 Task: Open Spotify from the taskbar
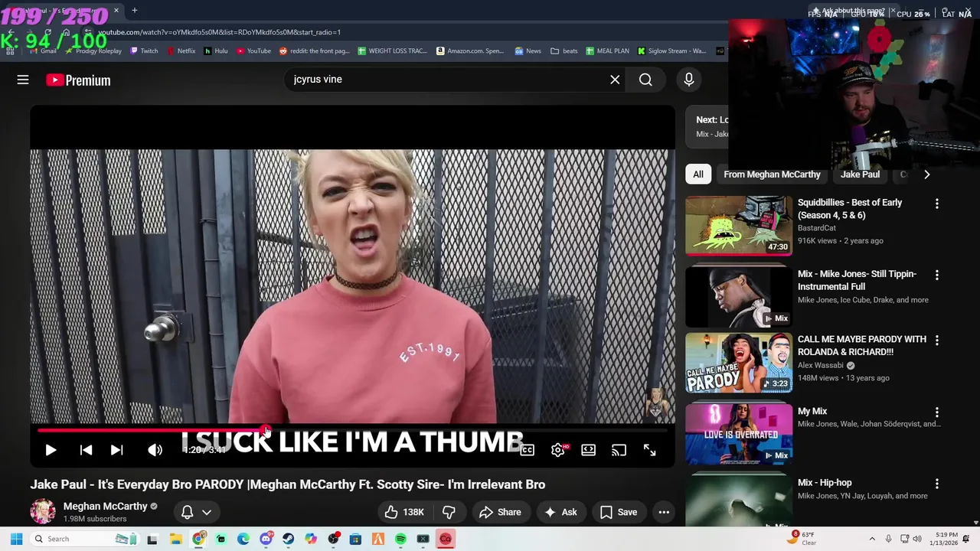[x=400, y=539]
